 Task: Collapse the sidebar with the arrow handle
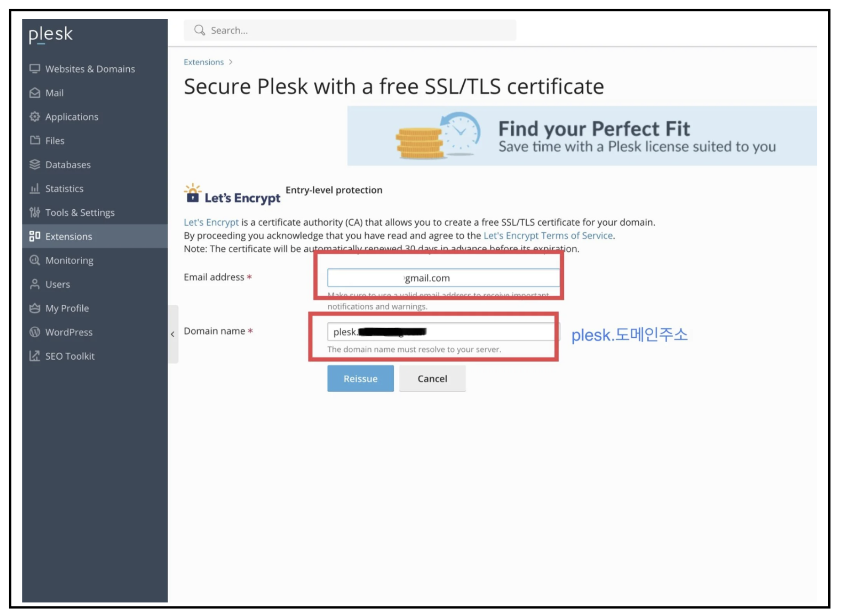[x=173, y=334]
